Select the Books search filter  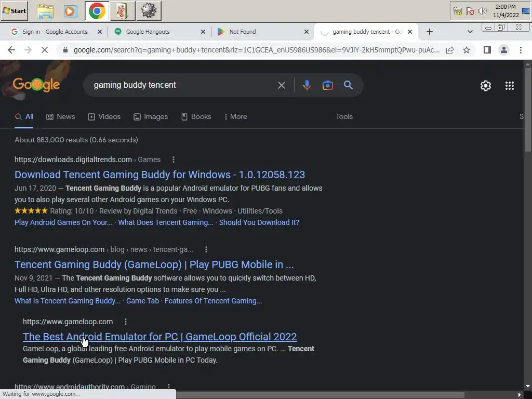click(x=196, y=117)
